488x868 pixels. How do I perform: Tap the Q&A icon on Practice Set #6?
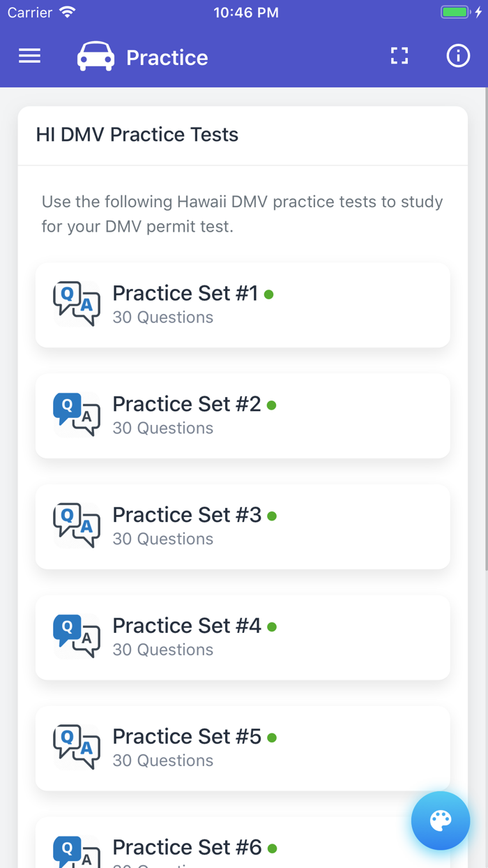click(77, 851)
